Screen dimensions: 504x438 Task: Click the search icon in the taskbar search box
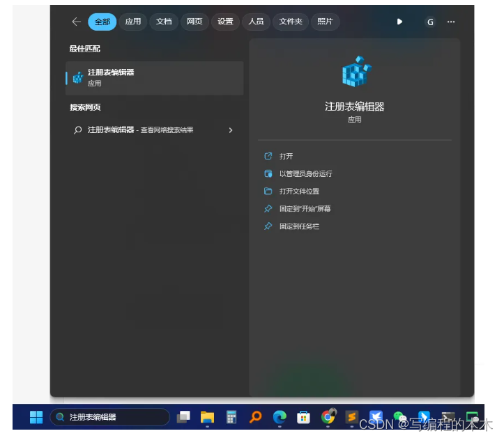(60, 417)
